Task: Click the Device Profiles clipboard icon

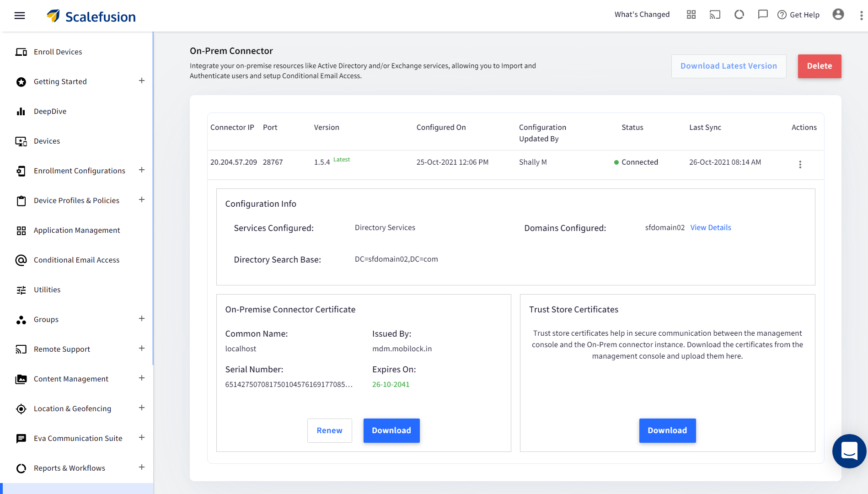Action: (x=21, y=201)
